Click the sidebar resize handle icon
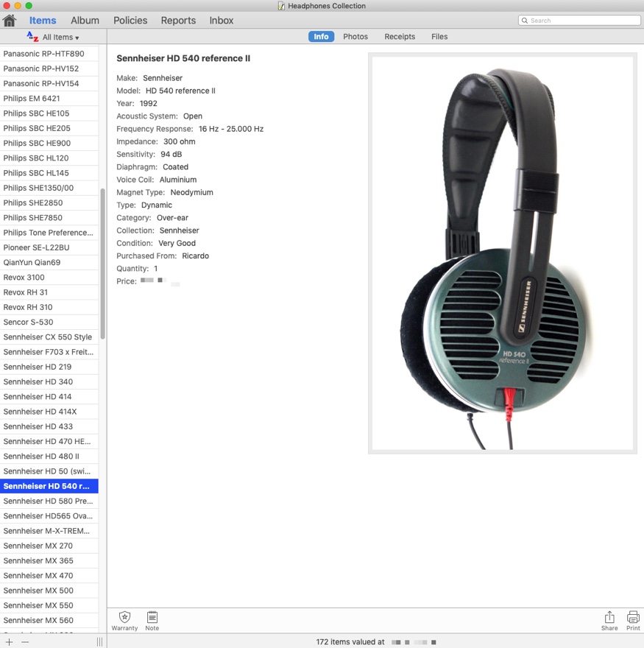 pyautogui.click(x=99, y=642)
